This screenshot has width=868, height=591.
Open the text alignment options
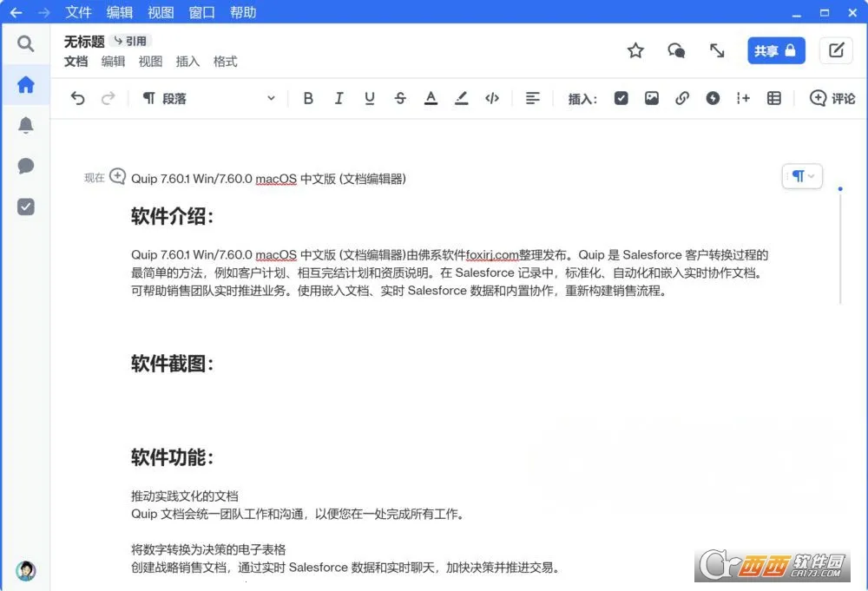533,98
